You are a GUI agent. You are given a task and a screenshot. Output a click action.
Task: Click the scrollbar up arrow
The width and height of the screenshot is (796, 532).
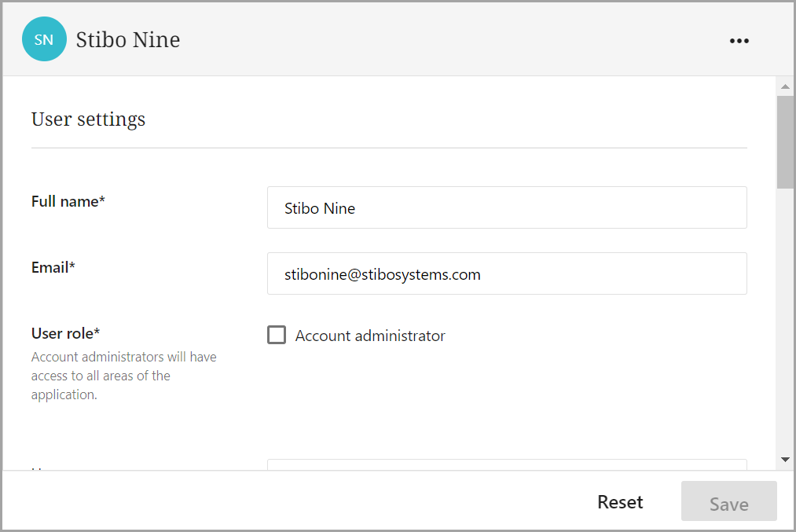coord(784,86)
